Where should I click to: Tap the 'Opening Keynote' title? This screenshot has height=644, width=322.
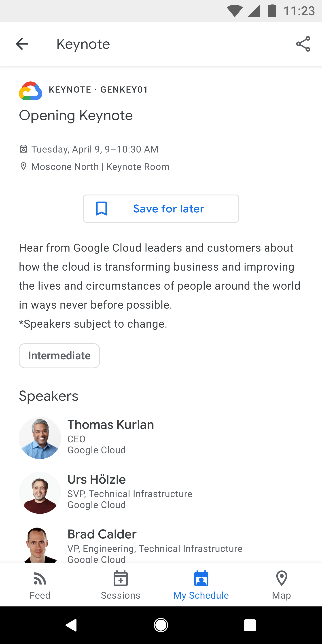tap(76, 116)
